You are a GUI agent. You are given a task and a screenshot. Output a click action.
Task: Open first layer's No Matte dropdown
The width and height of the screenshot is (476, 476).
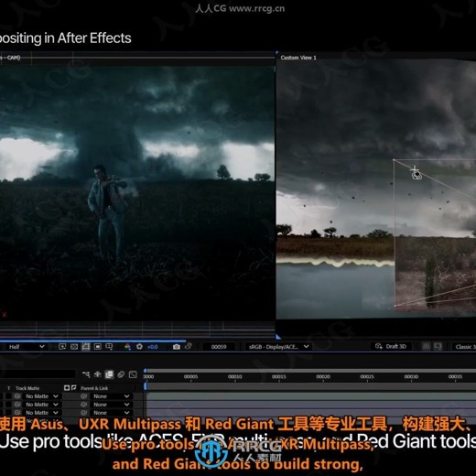(x=42, y=396)
